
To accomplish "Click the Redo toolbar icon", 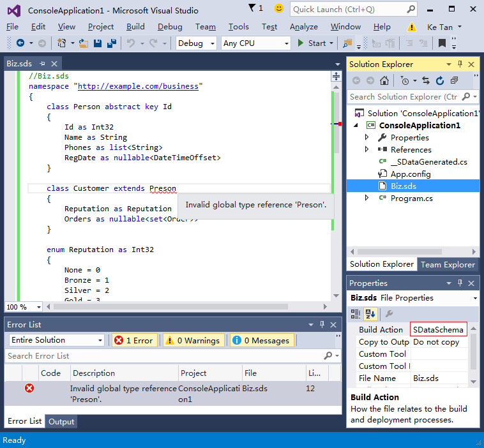I will (153, 43).
